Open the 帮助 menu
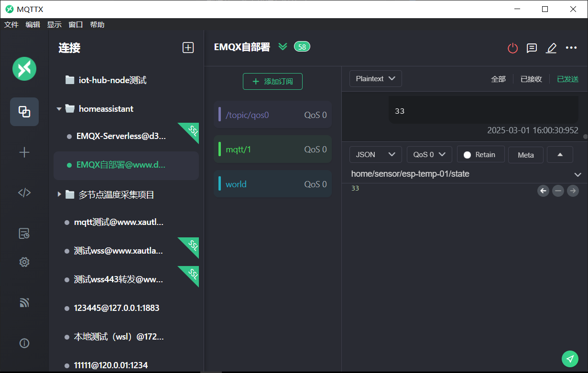Image resolution: width=588 pixels, height=373 pixels. pyautogui.click(x=97, y=25)
